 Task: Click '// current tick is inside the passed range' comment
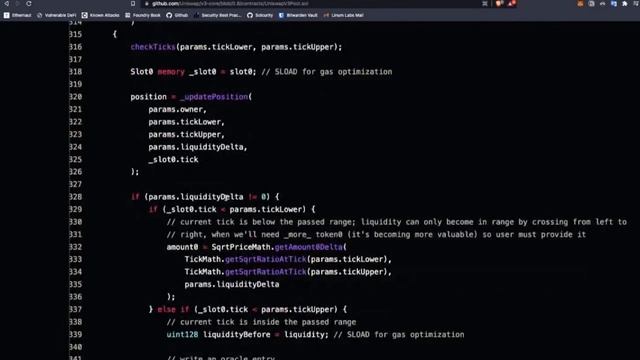click(261, 322)
